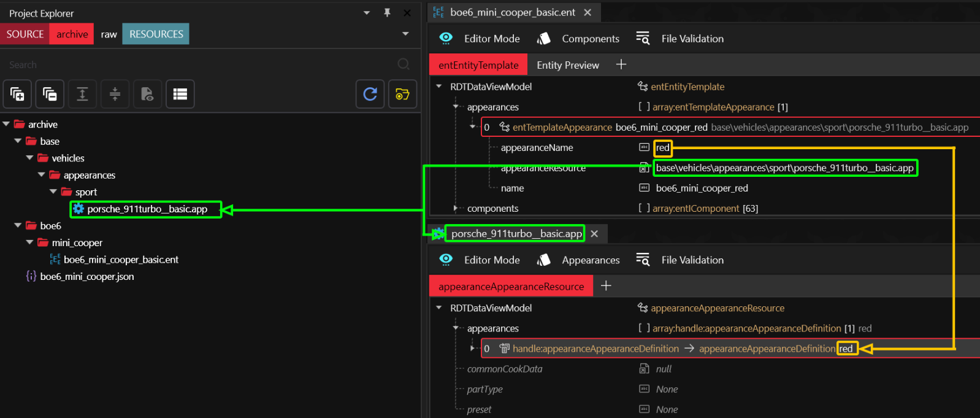This screenshot has height=418, width=980.
Task: Toggle the list view icon in Project Explorer
Action: (x=180, y=94)
